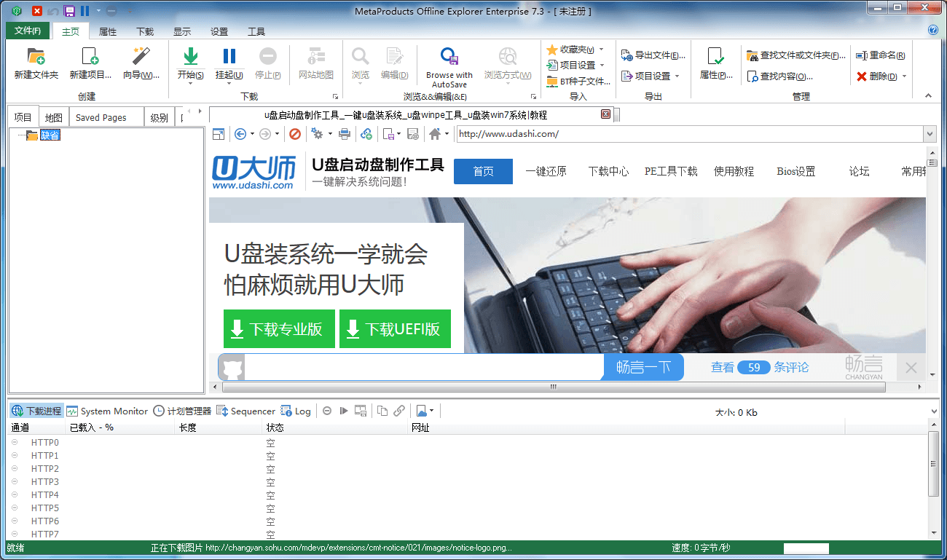Image resolution: width=947 pixels, height=560 pixels.
Task: Switch to the 显示 ribbon tab
Action: pyautogui.click(x=182, y=31)
